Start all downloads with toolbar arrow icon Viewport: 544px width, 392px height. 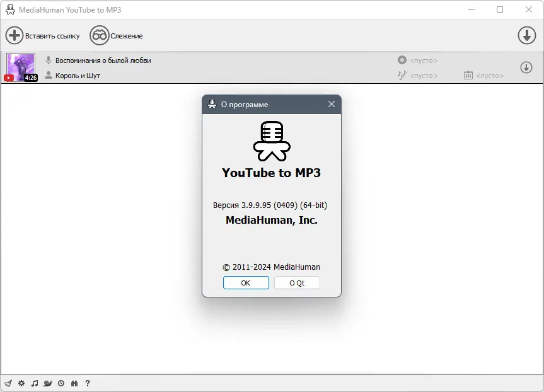(526, 35)
